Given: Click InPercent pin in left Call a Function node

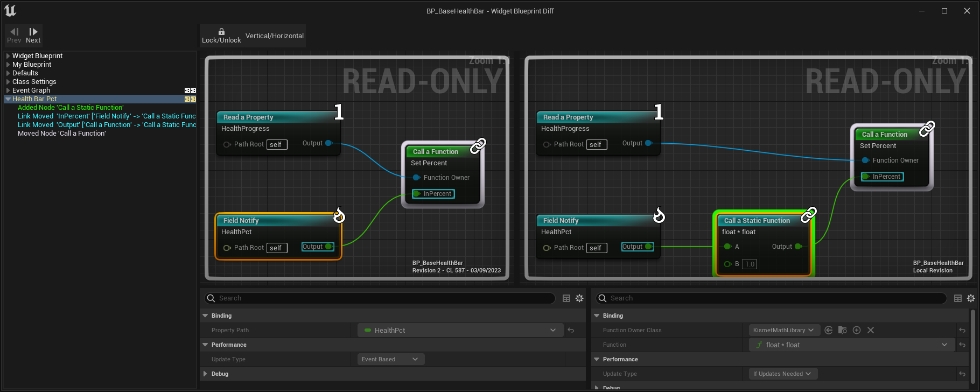Looking at the screenshot, I should pyautogui.click(x=433, y=194).
